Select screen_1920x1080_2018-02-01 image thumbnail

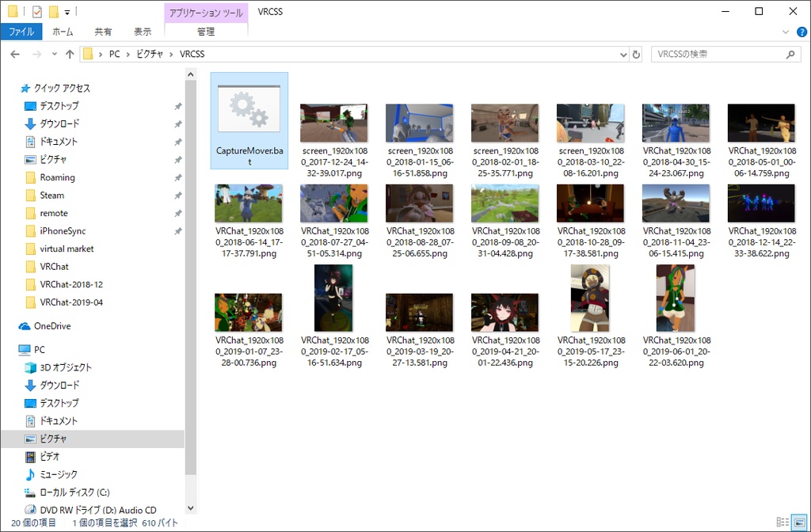tap(504, 123)
